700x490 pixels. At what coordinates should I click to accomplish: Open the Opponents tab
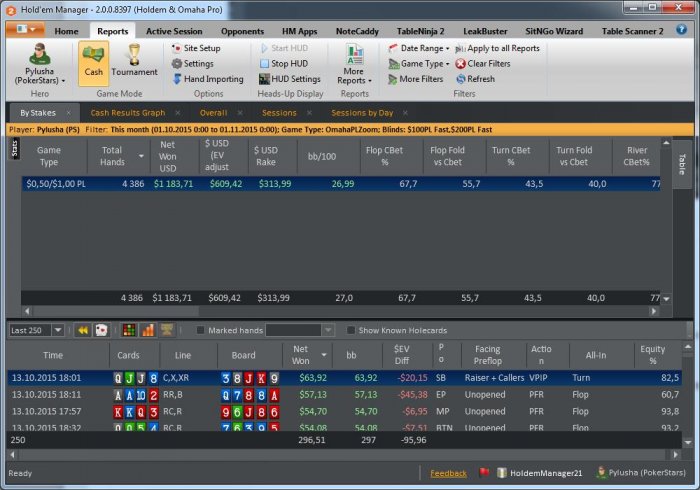click(242, 31)
